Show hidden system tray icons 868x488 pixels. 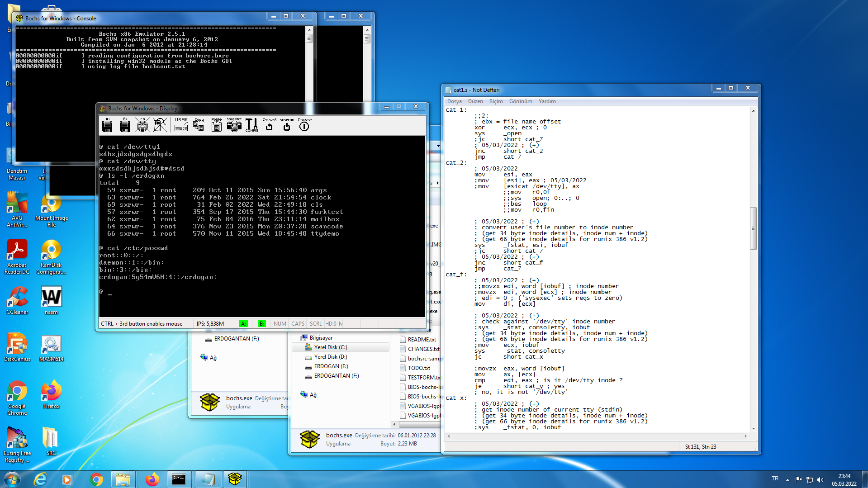pyautogui.click(x=787, y=479)
